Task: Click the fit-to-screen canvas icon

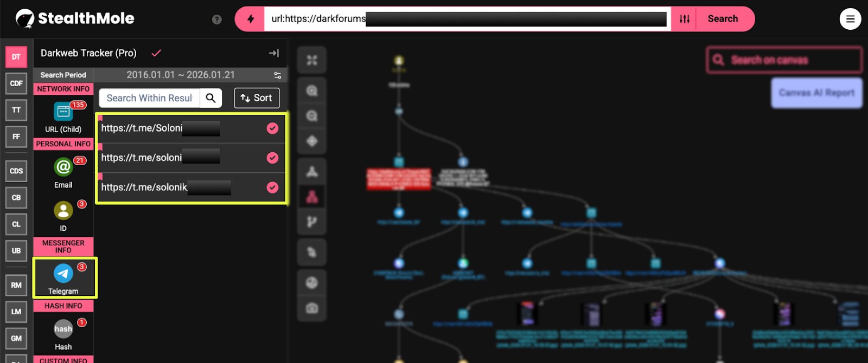Action: 312,60
